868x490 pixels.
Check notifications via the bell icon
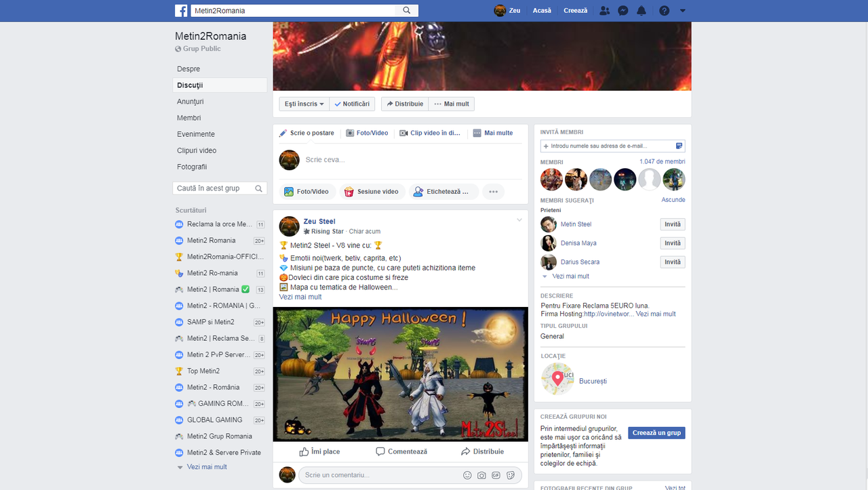(x=641, y=10)
